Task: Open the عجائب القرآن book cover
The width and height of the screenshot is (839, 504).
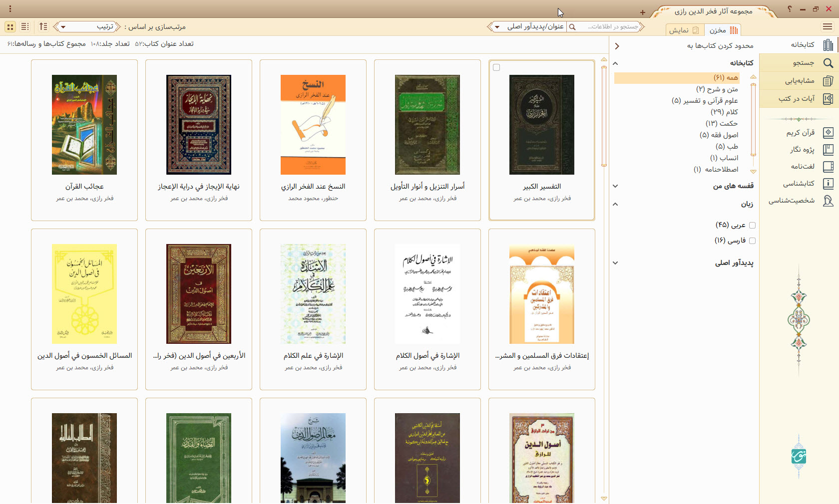Action: click(x=84, y=125)
